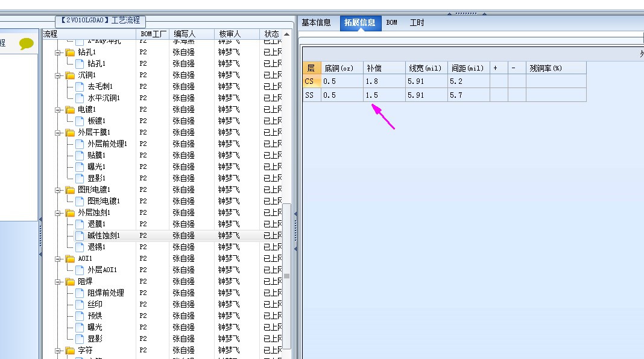The height and width of the screenshot is (359, 644).
Task: Collapse the 电镀1 tree node
Action: pos(58,110)
